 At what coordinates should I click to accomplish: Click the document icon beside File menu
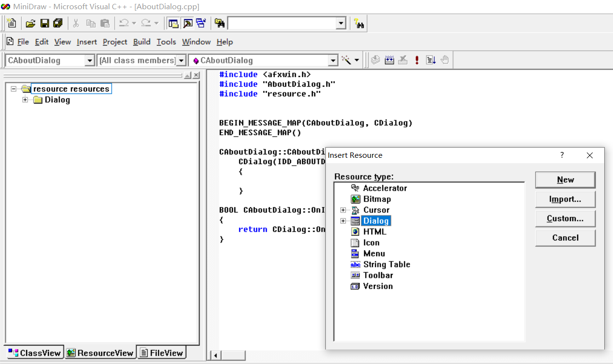pyautogui.click(x=10, y=42)
